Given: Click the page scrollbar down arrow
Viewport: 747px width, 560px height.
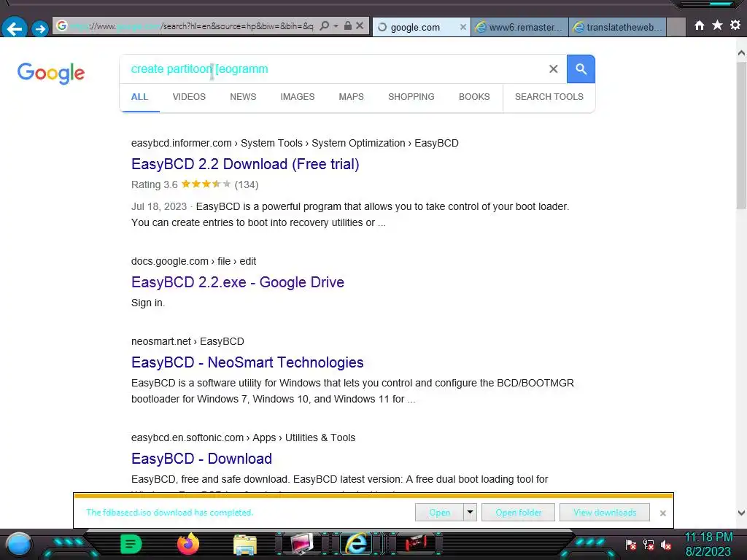Looking at the screenshot, I should click(x=741, y=513).
